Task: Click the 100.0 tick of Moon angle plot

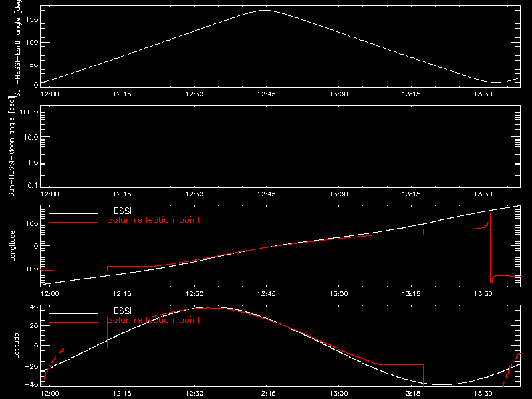Action: [29, 112]
